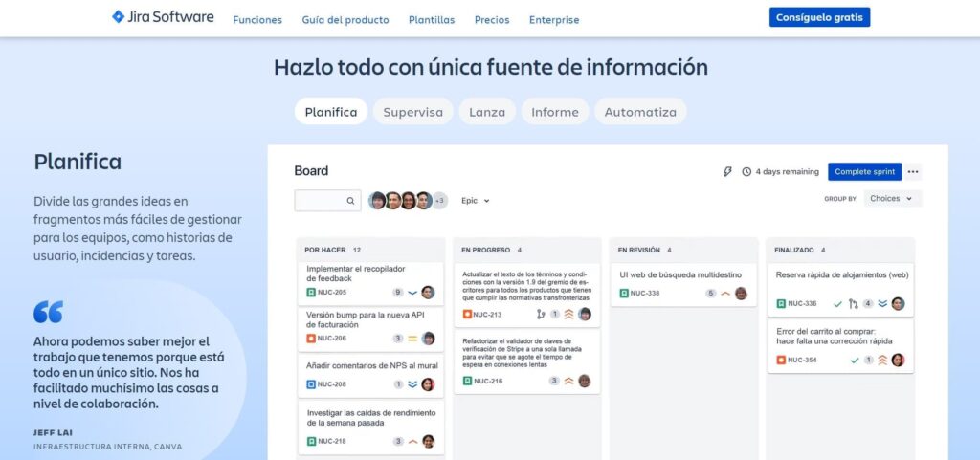The image size is (980, 460).
Task: Click assignee avatar on NUC-205 card
Action: pos(428,292)
